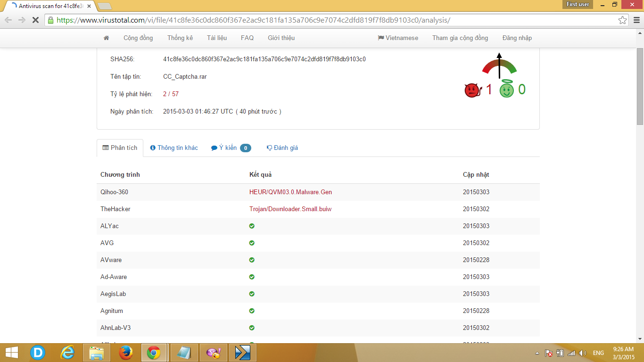The width and height of the screenshot is (644, 362).
Task: Click the page vertical scrollbar thumb
Action: click(640, 86)
